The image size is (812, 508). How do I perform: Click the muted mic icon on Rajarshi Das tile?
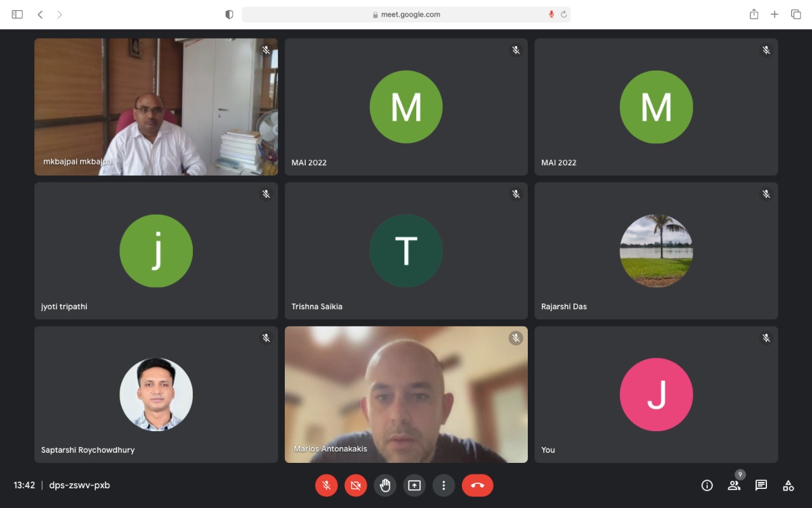coord(766,194)
